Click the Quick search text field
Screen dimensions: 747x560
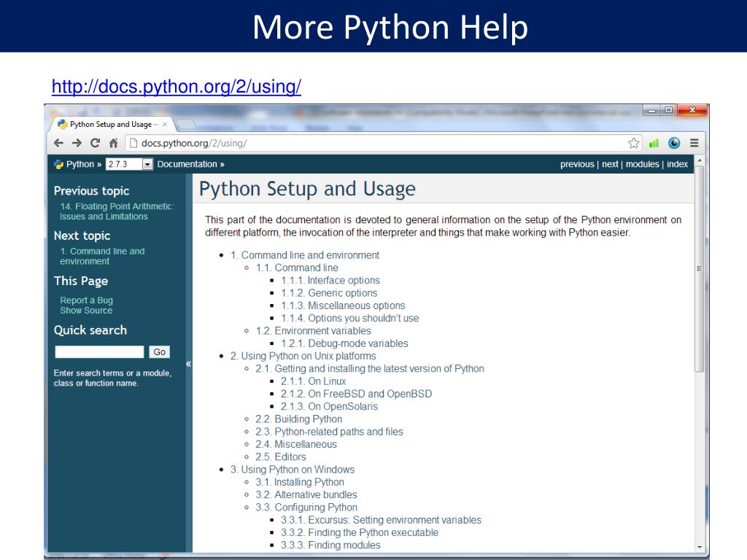(99, 352)
